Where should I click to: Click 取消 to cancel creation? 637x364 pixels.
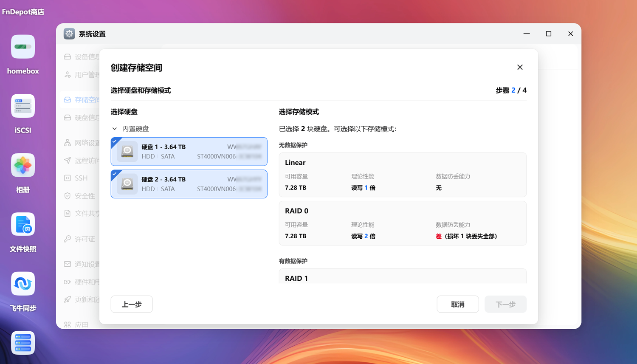458,304
